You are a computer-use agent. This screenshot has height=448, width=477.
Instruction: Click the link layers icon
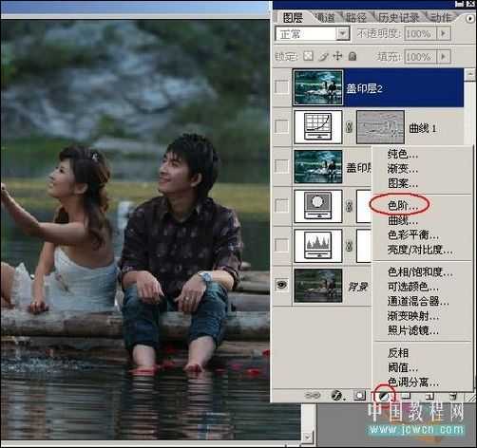coord(313,395)
